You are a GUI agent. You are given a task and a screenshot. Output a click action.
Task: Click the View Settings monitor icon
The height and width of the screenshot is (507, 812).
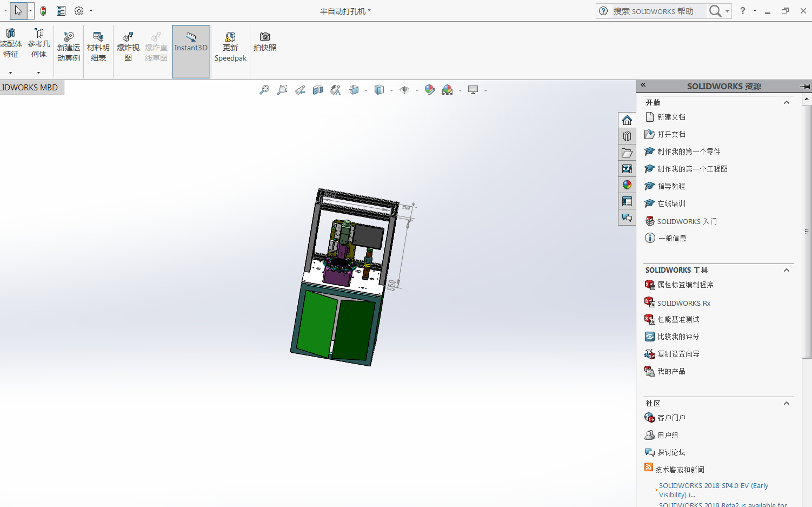(473, 90)
